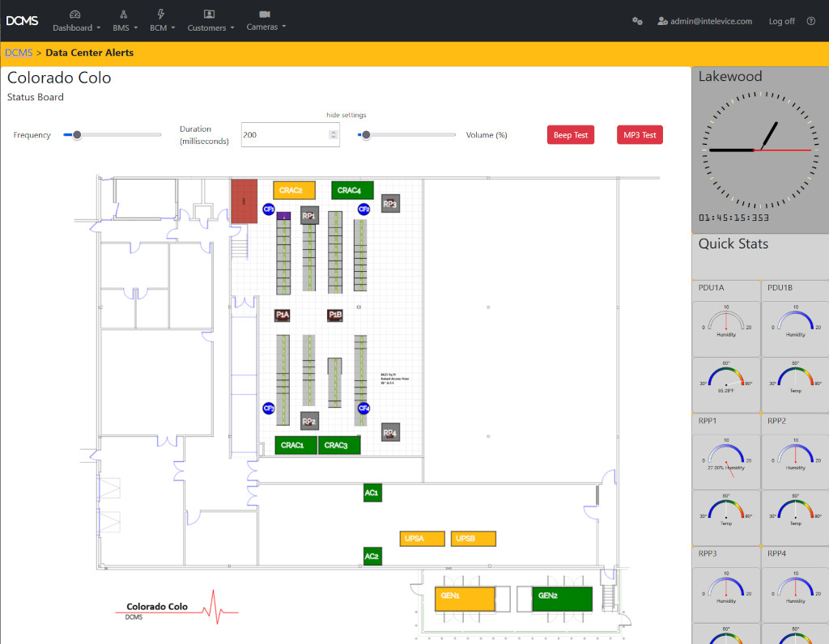
Task: Click the RP3 panel icon on the map
Action: [389, 204]
